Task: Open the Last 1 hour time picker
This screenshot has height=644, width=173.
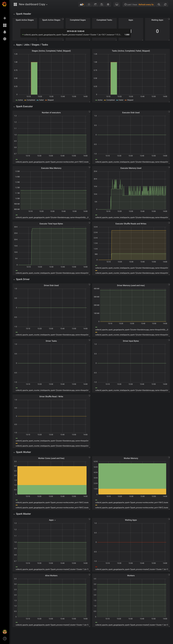Action: click(131, 4)
